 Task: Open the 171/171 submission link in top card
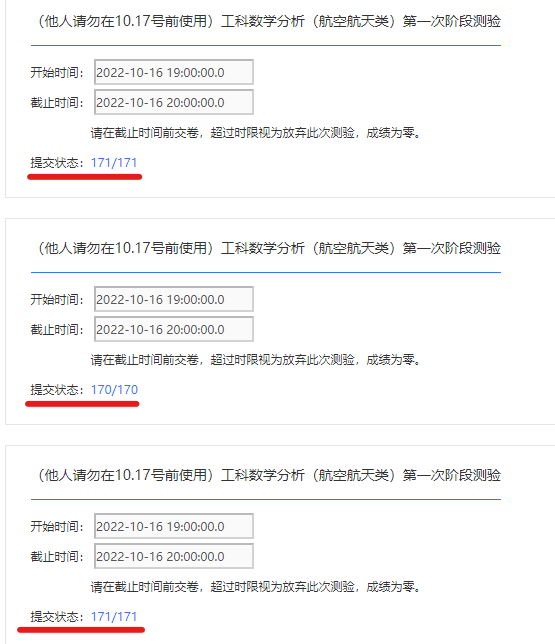click(x=114, y=163)
